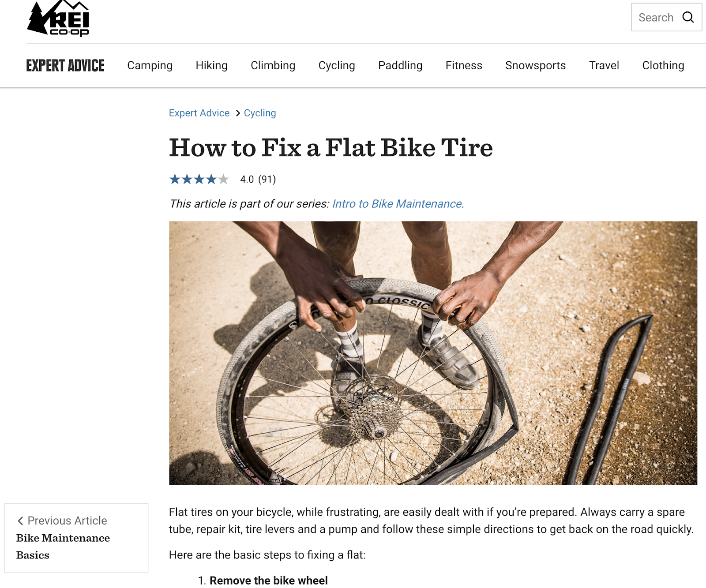Click the magnifying glass search icon
This screenshot has width=706, height=588.
coord(688,17)
